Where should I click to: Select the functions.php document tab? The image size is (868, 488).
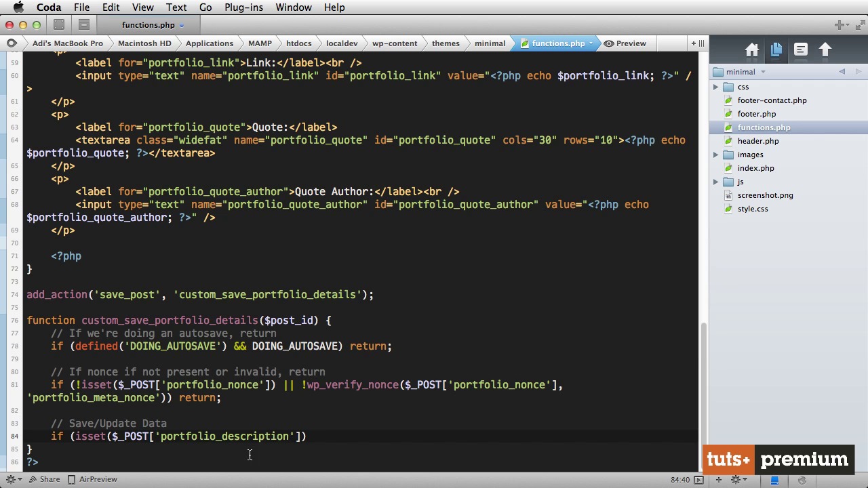pyautogui.click(x=148, y=25)
